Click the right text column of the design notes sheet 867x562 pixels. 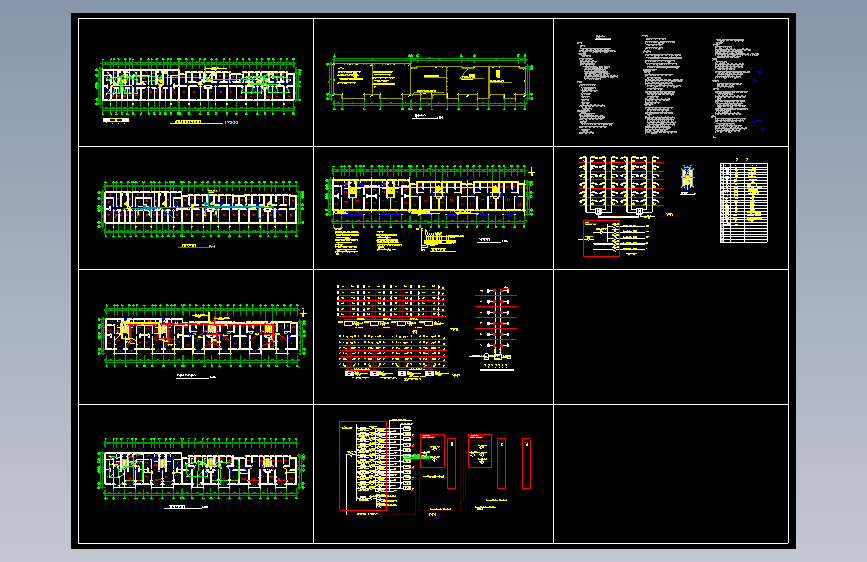(738, 87)
